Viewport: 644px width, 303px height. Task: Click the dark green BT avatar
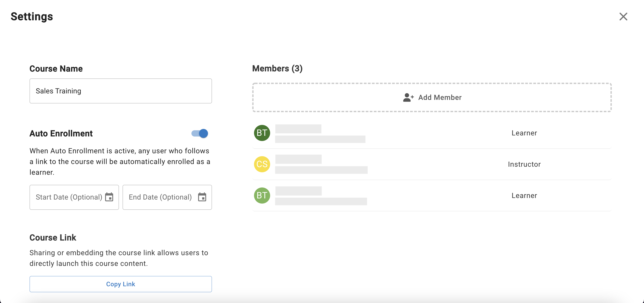pyautogui.click(x=262, y=133)
